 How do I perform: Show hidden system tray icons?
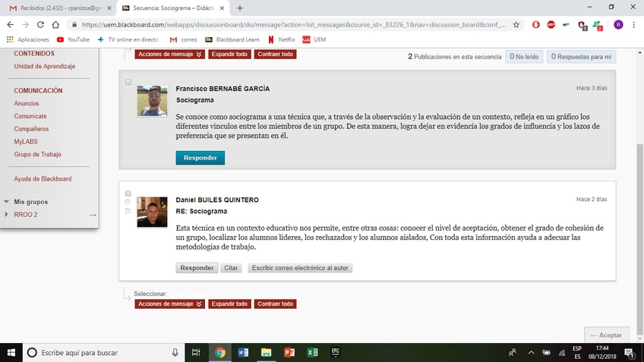point(531,353)
